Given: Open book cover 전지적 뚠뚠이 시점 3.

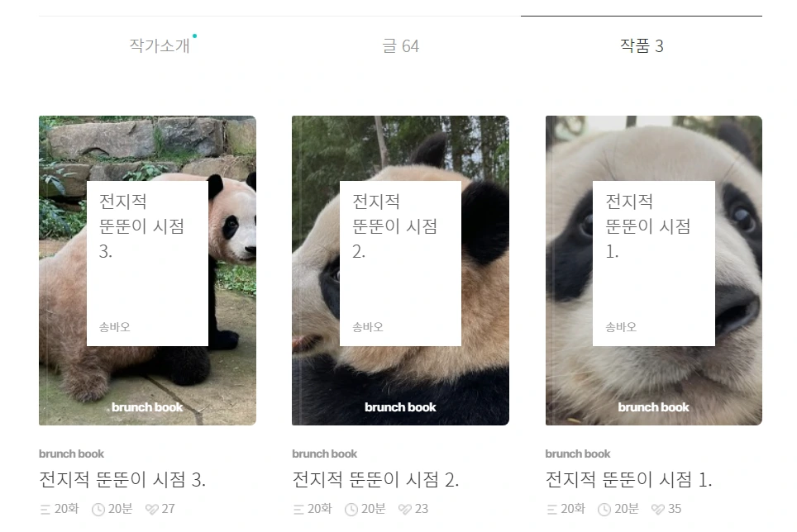Looking at the screenshot, I should [147, 271].
